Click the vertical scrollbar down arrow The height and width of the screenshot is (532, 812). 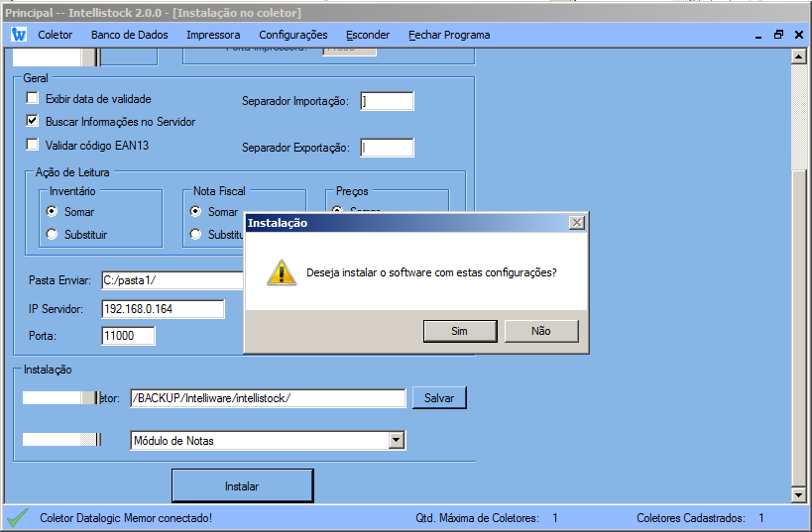coord(798,495)
